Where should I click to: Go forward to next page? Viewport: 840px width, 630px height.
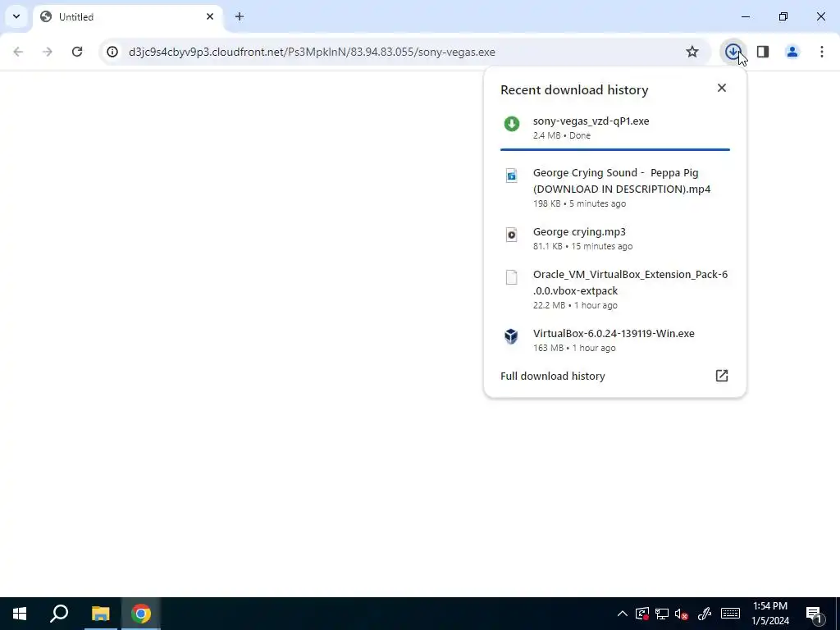pos(48,52)
